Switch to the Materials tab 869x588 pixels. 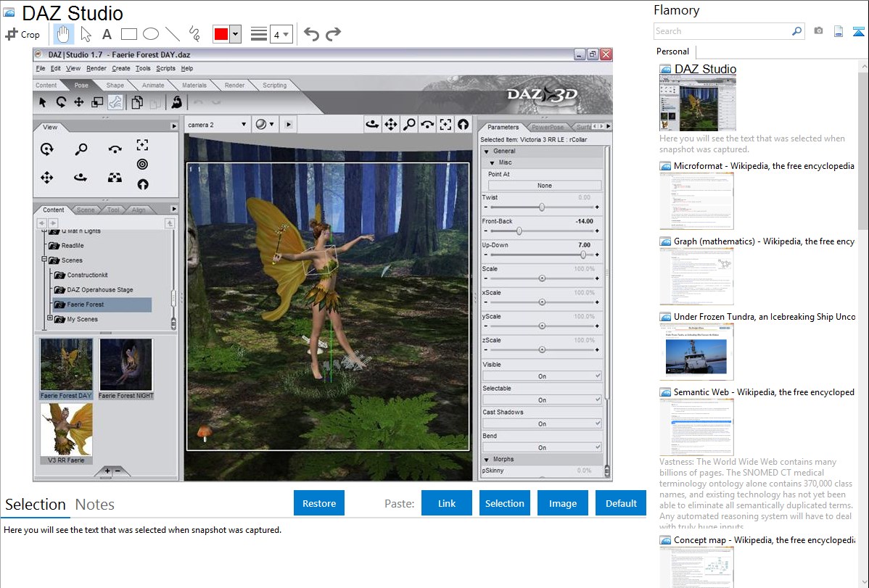(x=194, y=86)
